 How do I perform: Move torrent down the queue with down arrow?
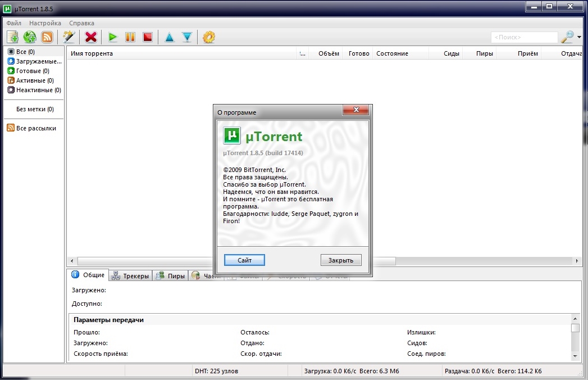(187, 37)
